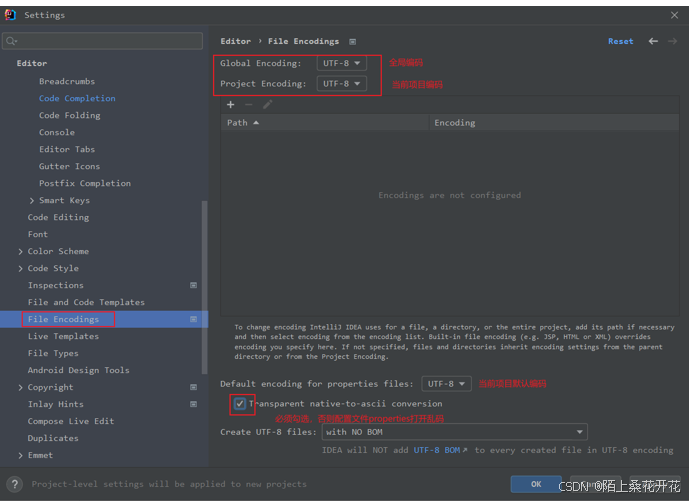Image resolution: width=689 pixels, height=501 pixels.
Task: Expand the Emmet tree node
Action: [21, 455]
